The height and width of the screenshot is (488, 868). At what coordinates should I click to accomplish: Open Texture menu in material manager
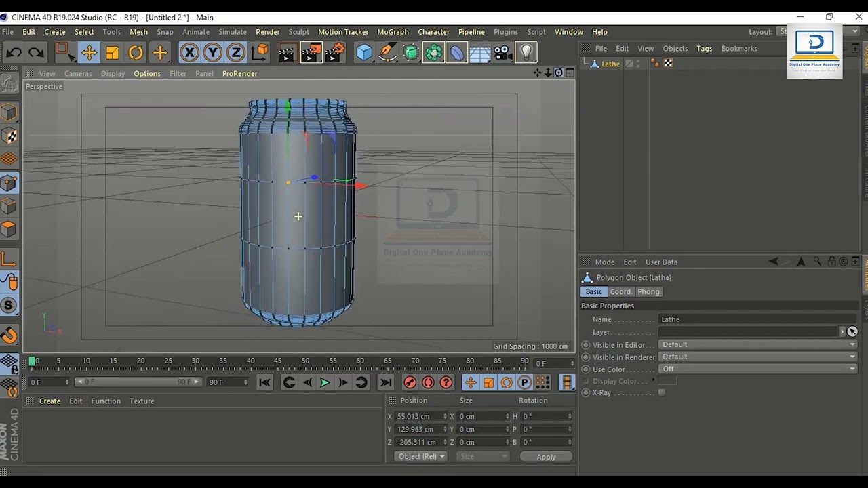[142, 401]
